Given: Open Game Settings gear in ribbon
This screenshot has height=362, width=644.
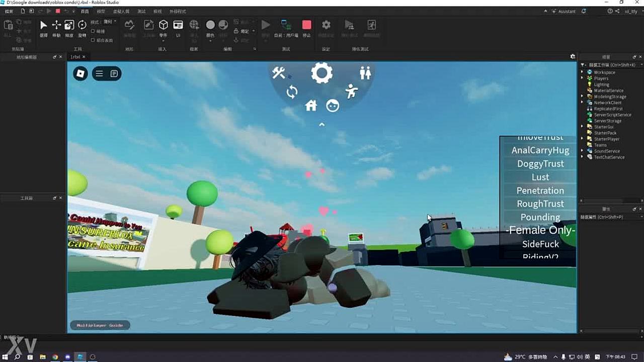Looking at the screenshot, I should tap(326, 25).
